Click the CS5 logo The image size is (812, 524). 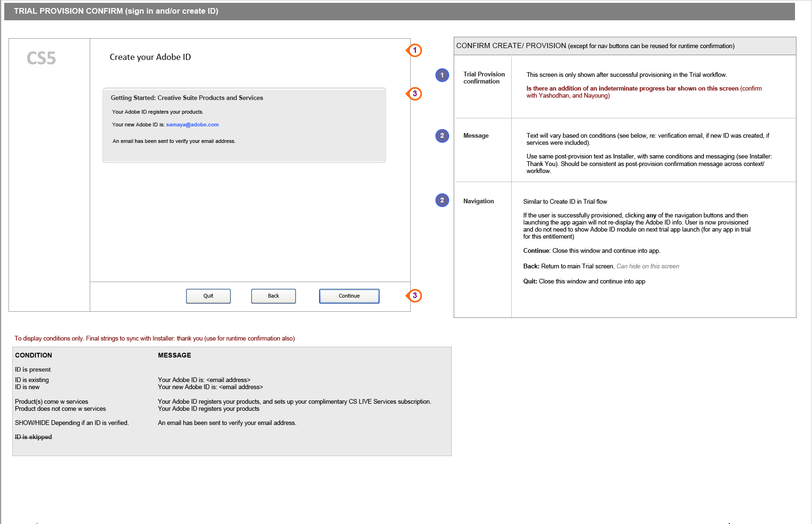click(41, 58)
